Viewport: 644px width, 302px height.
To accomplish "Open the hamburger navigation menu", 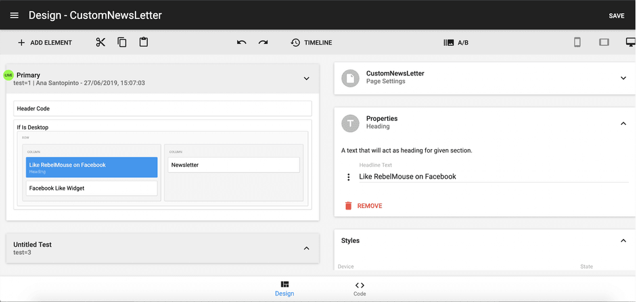I will click(x=14, y=15).
